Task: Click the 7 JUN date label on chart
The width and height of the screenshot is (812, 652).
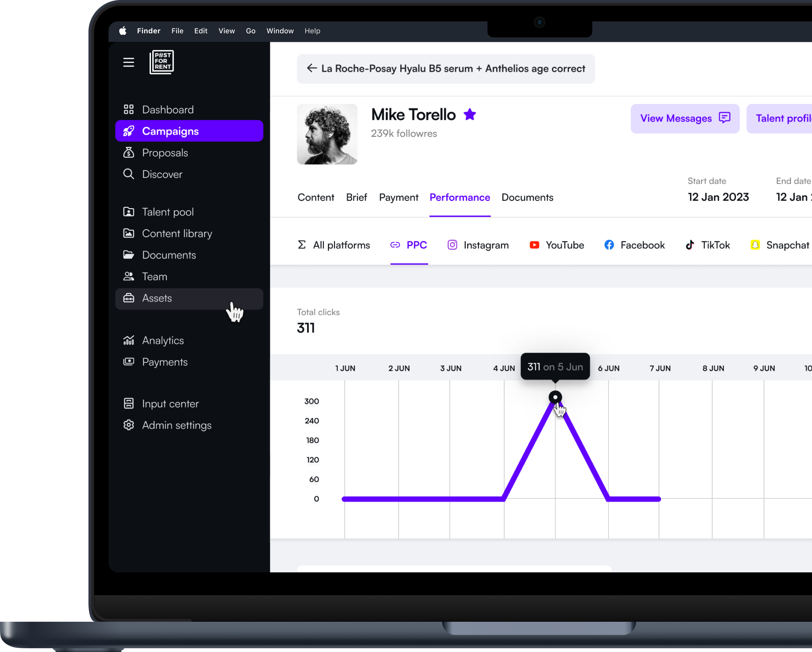Action: [x=660, y=368]
